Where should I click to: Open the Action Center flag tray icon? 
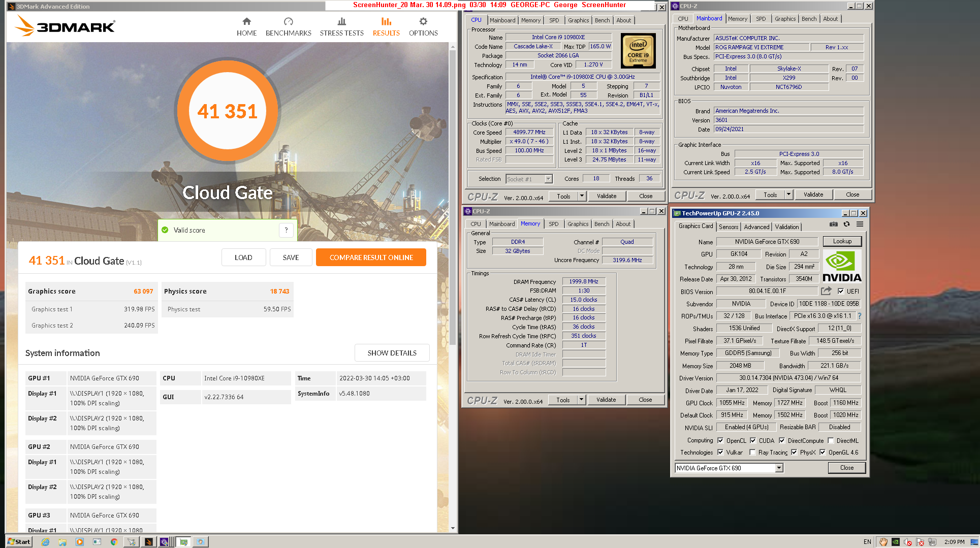tap(920, 542)
